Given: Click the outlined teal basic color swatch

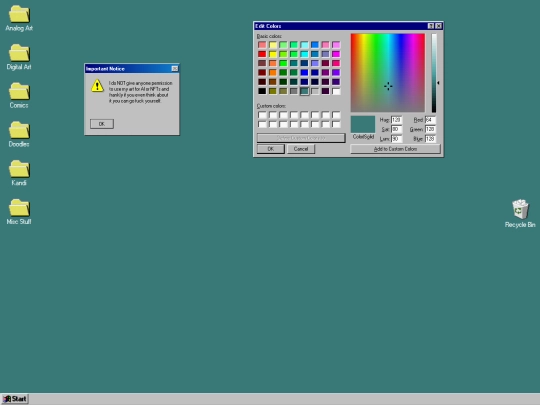Looking at the screenshot, I should [x=304, y=91].
